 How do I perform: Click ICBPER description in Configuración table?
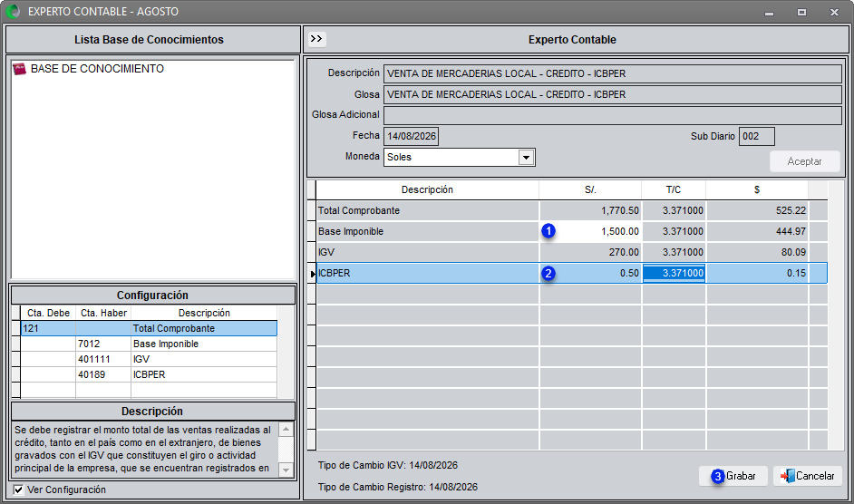[x=204, y=374]
